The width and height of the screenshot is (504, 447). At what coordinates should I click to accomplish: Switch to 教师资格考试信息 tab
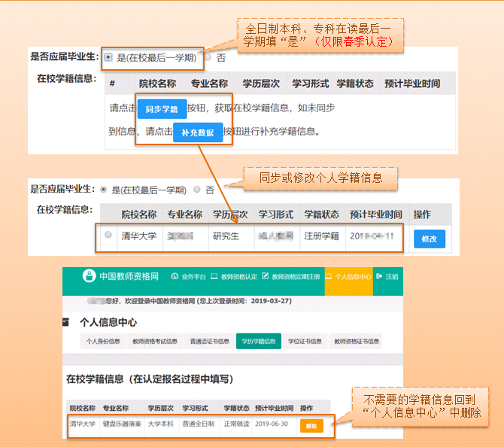pos(155,341)
